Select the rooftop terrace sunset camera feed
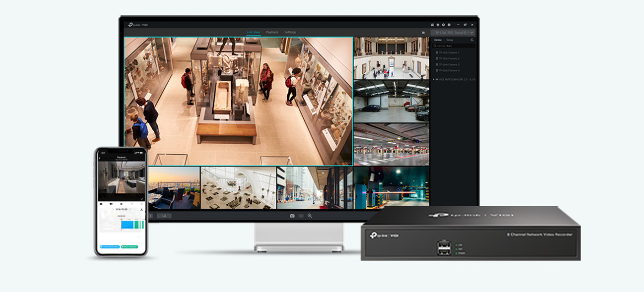Image resolution: width=644 pixels, height=292 pixels. point(174,188)
